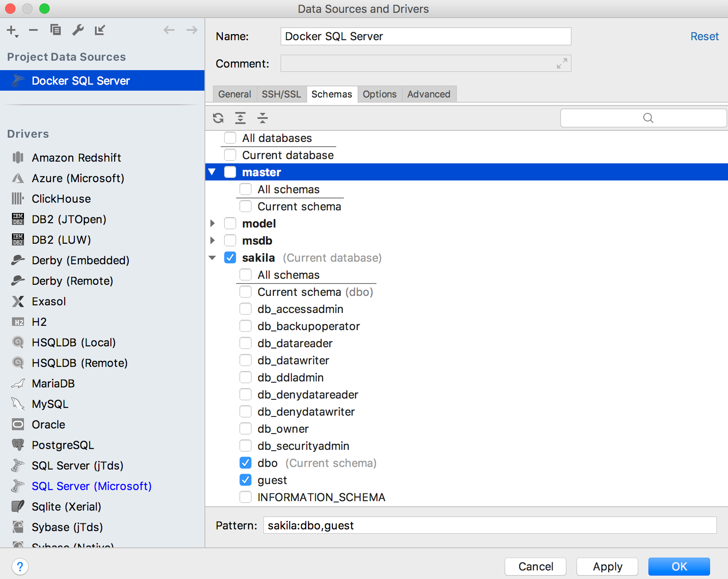Switch to the General tab

pyautogui.click(x=234, y=94)
